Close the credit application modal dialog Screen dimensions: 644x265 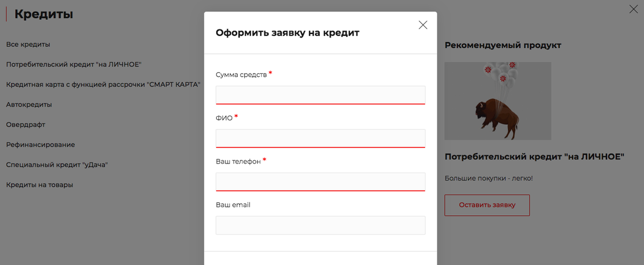click(423, 25)
